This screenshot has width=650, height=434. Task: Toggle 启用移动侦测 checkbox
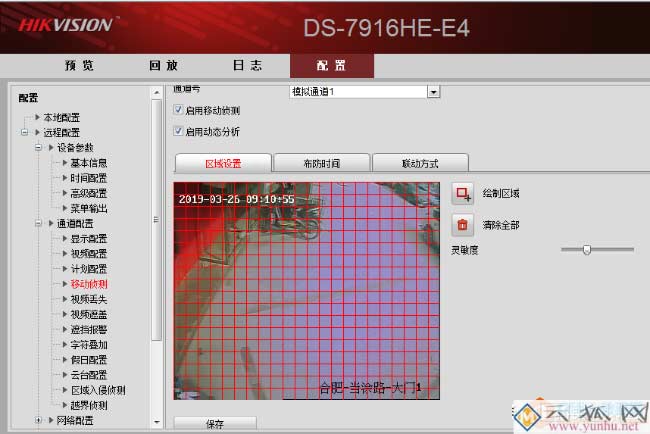coord(178,110)
